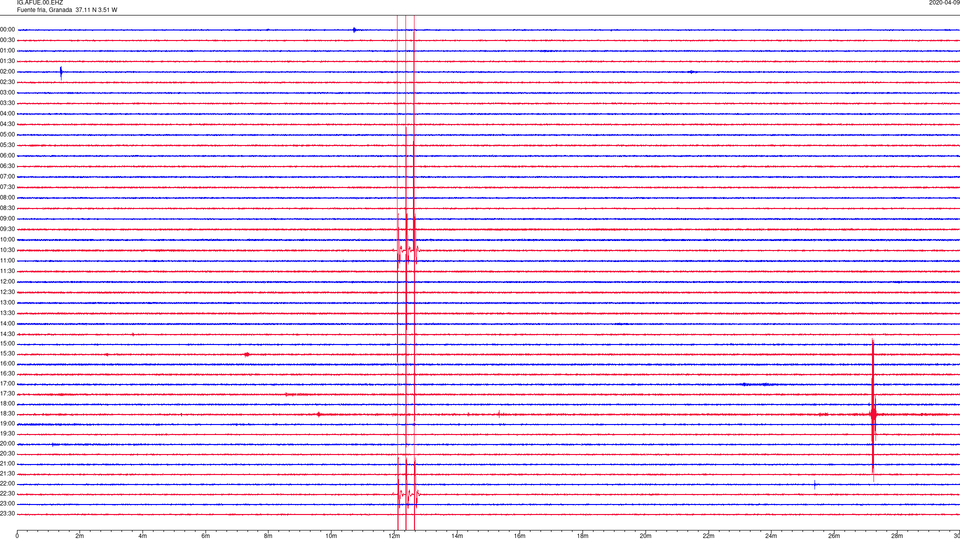
Task: Select the 14:00 time row label
Action: [x=8, y=324]
